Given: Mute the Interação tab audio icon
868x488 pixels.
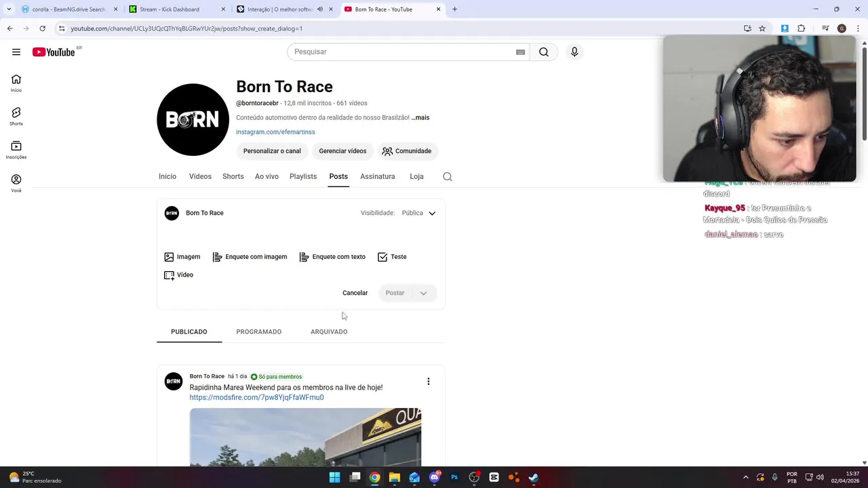Looking at the screenshot, I should coord(320,9).
